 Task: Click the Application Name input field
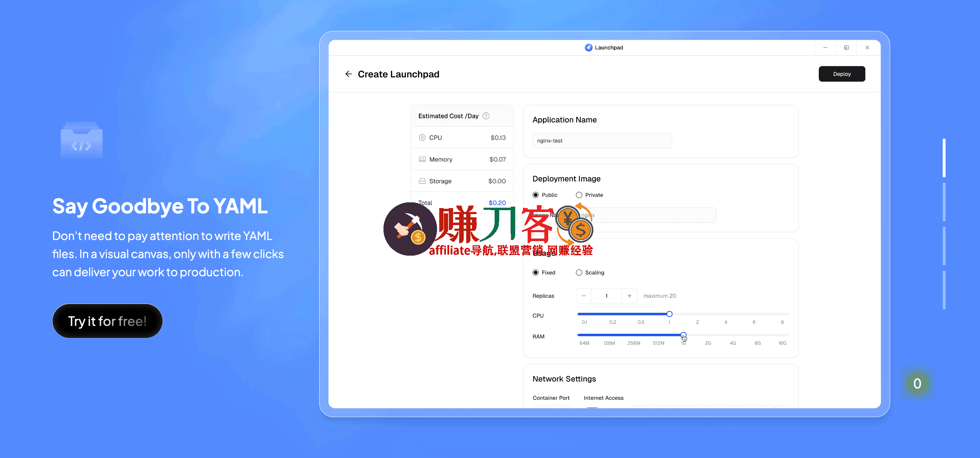tap(602, 141)
